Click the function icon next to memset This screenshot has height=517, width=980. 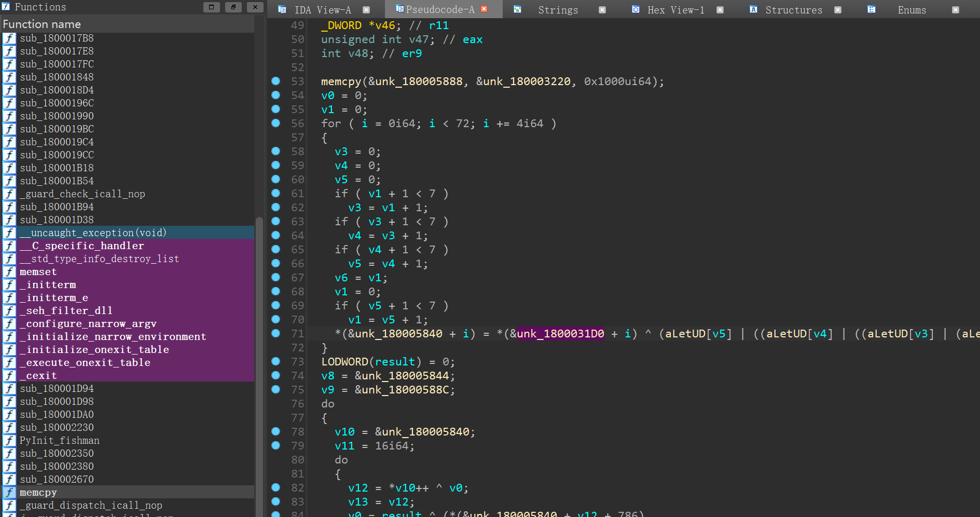[x=9, y=272]
